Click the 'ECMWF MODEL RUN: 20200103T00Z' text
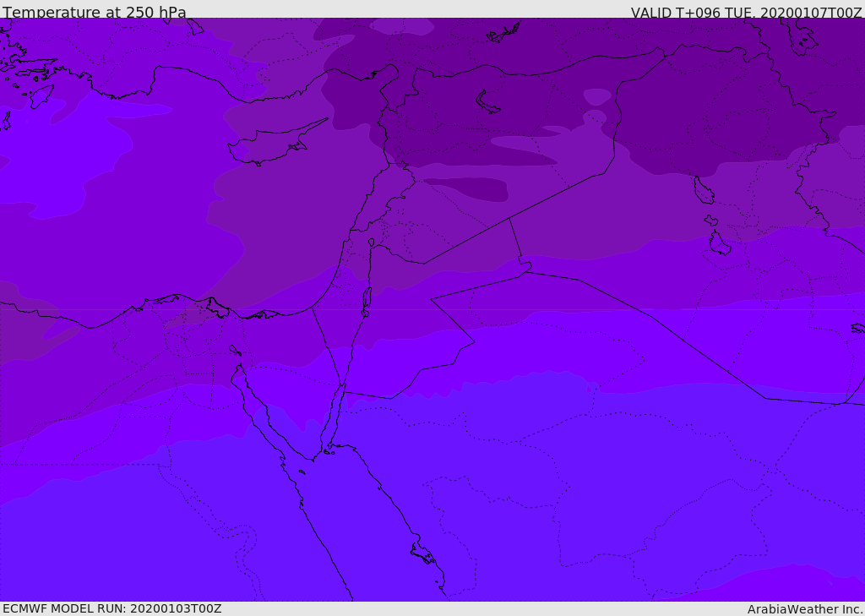The image size is (865, 616). point(112,608)
